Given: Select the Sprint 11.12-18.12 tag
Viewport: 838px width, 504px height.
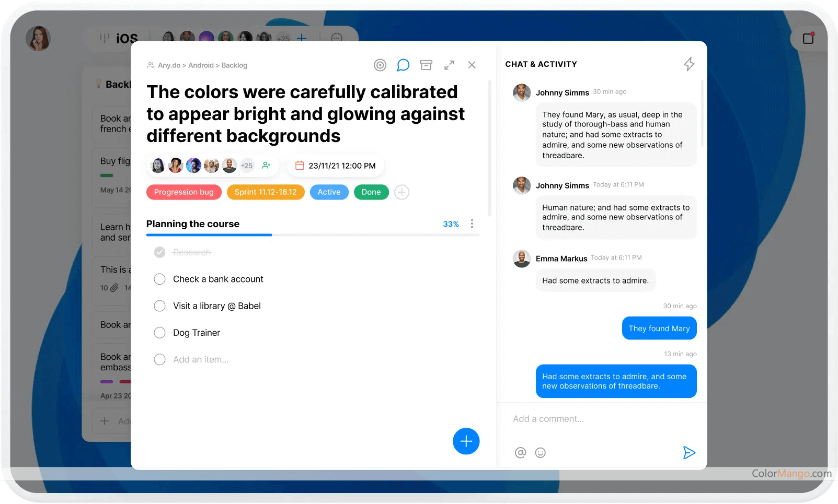Looking at the screenshot, I should tap(266, 192).
